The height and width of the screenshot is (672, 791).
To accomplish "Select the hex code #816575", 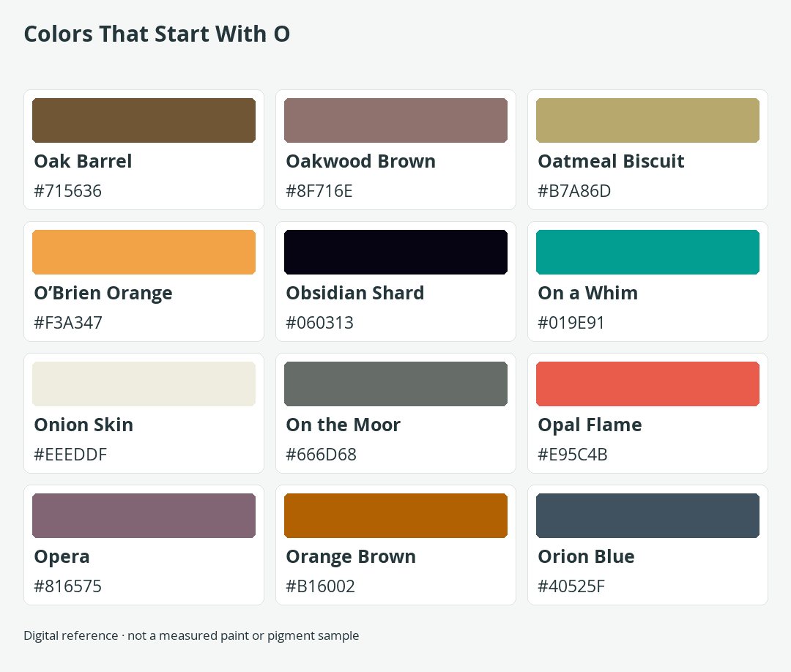I will [67, 586].
